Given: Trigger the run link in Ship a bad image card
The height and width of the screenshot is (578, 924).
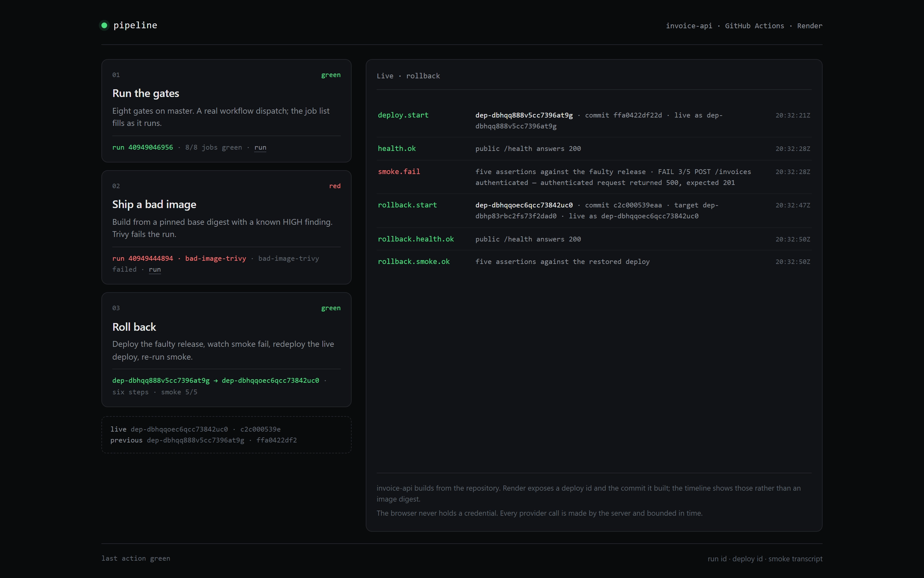Looking at the screenshot, I should [x=155, y=269].
